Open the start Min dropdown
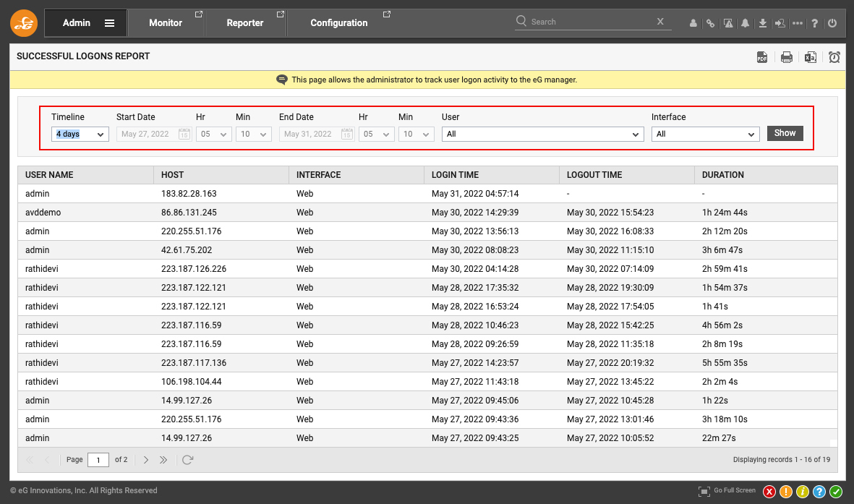Image resolution: width=854 pixels, height=504 pixels. click(253, 134)
